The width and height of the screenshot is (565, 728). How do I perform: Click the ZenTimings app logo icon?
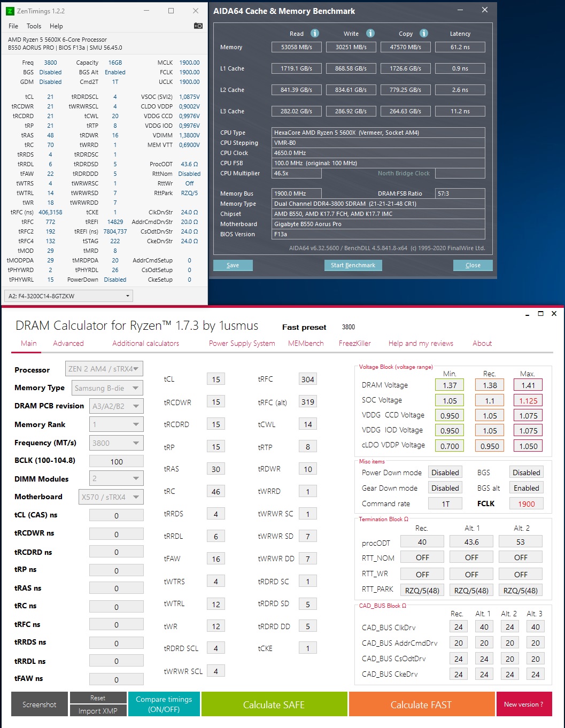pyautogui.click(x=10, y=11)
